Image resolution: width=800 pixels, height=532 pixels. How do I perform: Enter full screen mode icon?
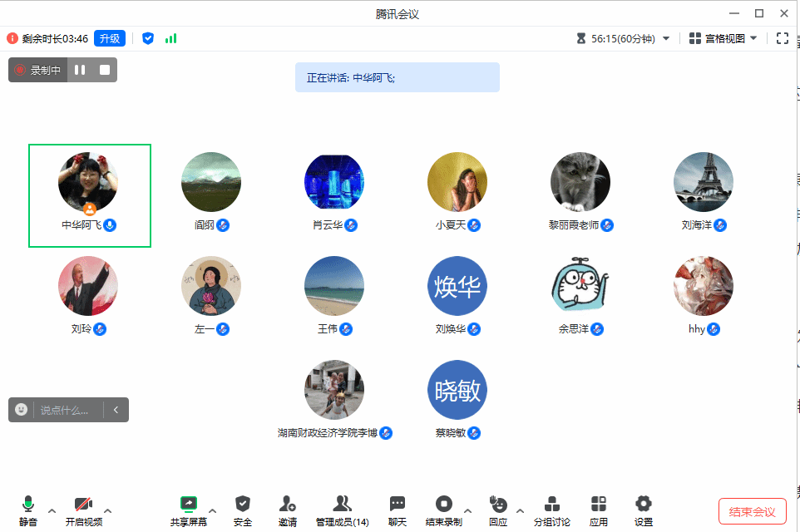coord(783,39)
